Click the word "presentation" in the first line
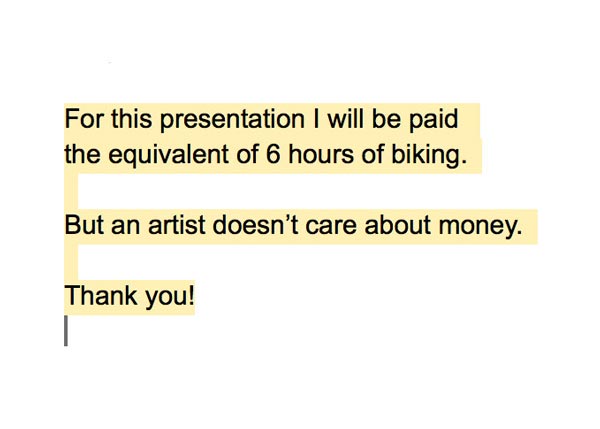 point(232,120)
